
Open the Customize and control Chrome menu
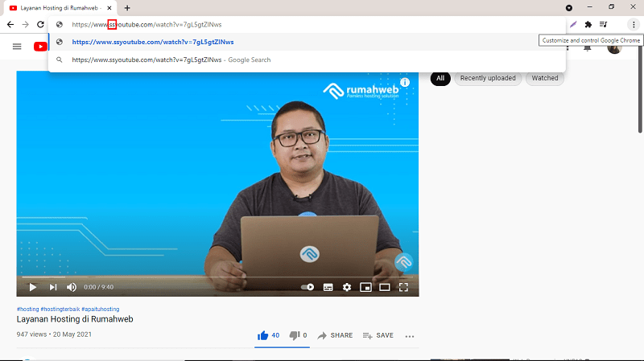click(x=634, y=25)
